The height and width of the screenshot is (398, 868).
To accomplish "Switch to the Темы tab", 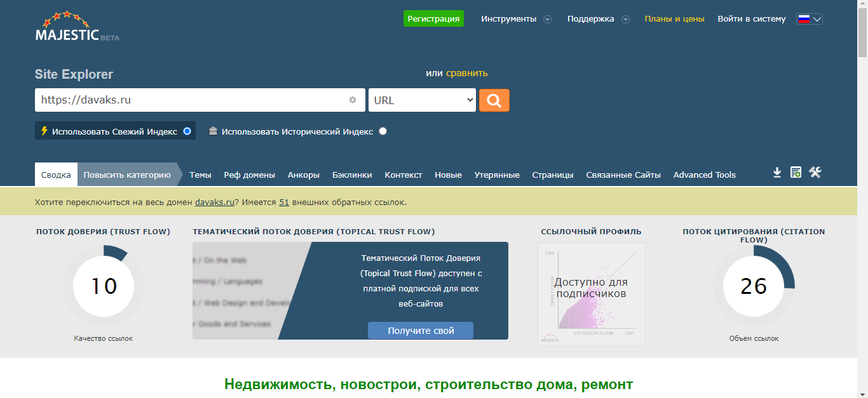I will tap(200, 175).
